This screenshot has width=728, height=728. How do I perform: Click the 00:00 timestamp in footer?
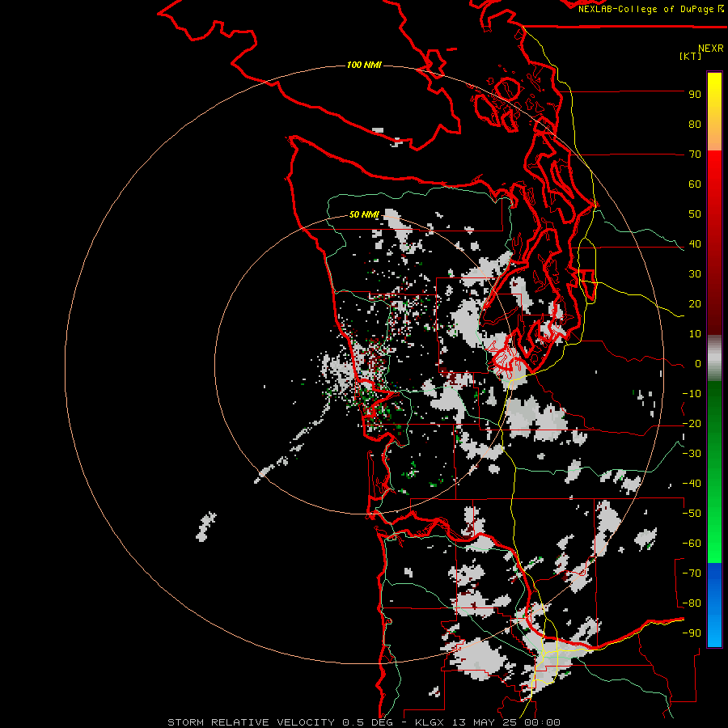pyautogui.click(x=542, y=722)
